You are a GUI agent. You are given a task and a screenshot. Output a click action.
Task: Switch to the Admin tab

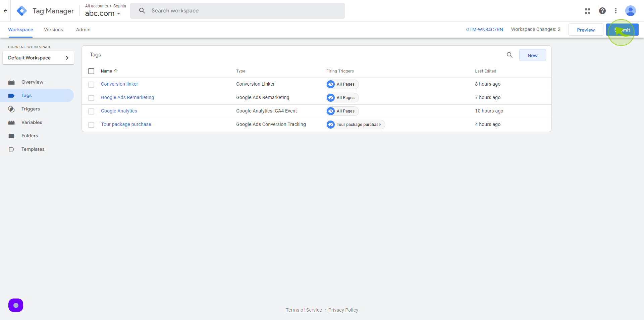[83, 30]
